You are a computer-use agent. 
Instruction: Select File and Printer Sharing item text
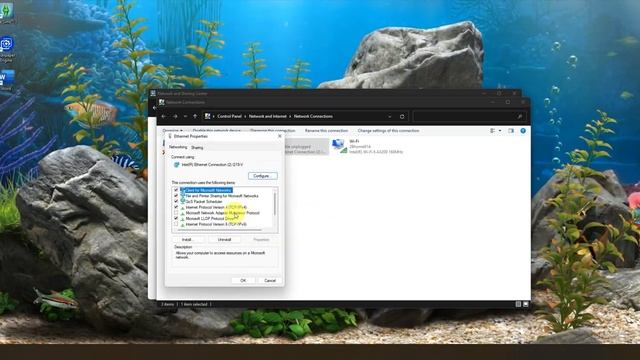tap(222, 196)
